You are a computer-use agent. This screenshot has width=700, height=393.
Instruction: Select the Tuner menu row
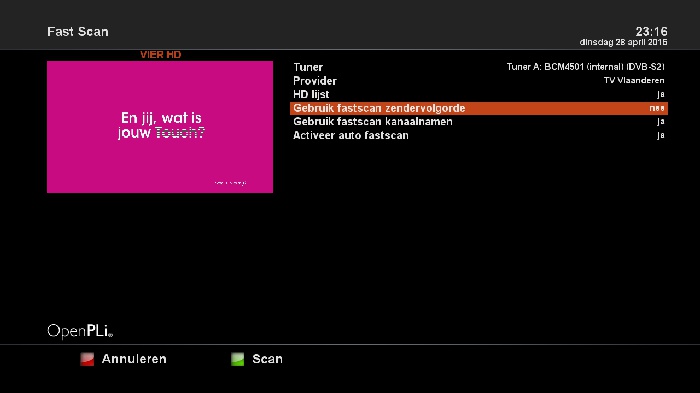click(x=479, y=67)
